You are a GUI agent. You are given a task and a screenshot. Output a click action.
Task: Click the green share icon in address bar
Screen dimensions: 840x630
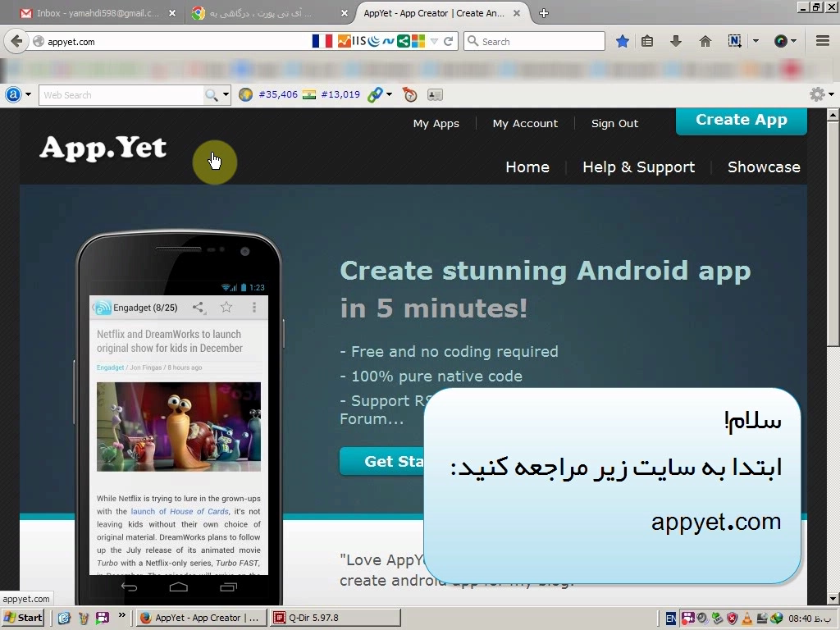[x=404, y=41]
